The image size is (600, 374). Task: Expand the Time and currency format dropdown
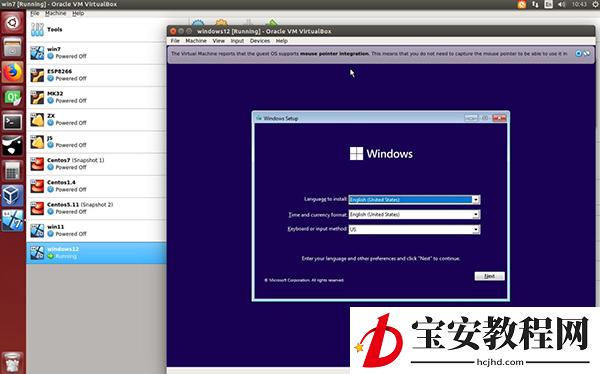476,215
